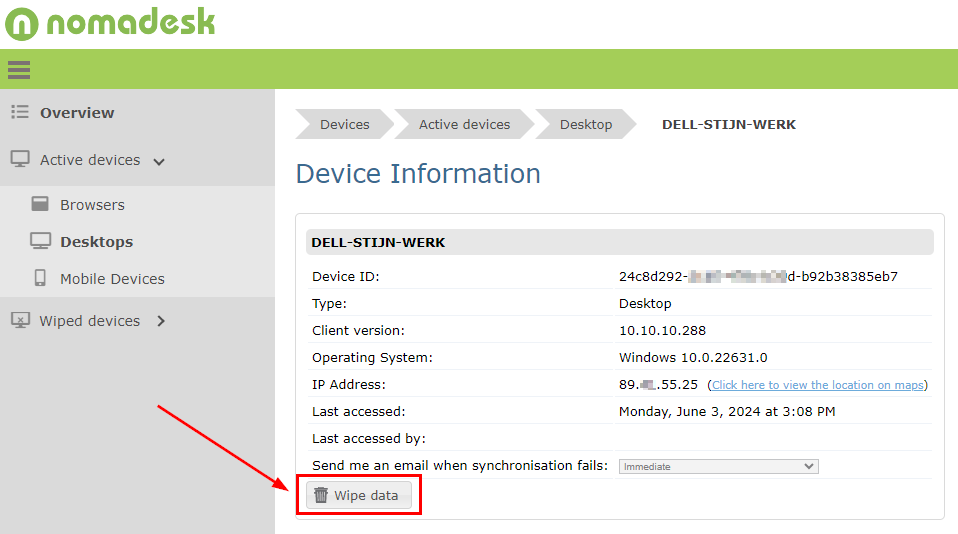
Task: Go to Devices breadcrumb
Action: coord(344,124)
